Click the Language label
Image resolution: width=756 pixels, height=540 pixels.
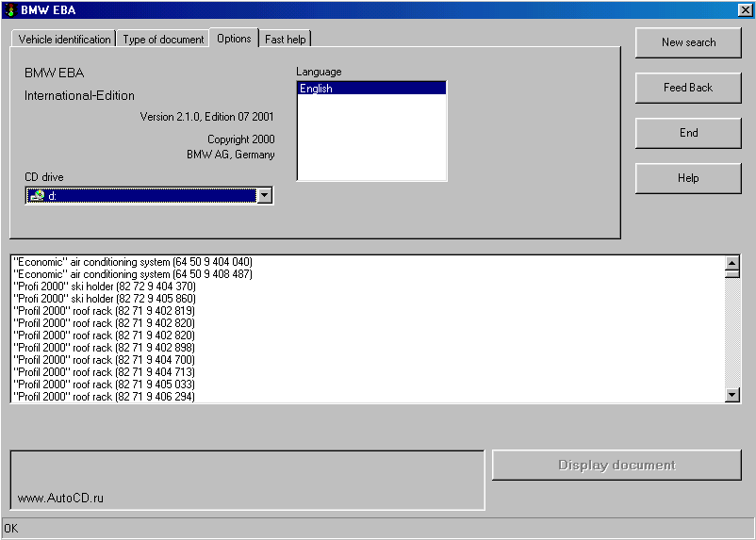(x=319, y=72)
